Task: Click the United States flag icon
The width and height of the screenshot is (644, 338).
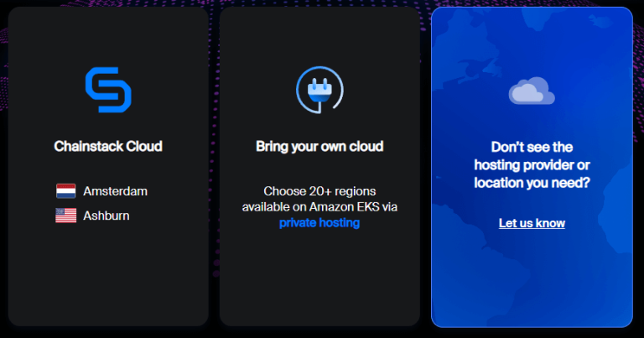Action: pos(65,216)
